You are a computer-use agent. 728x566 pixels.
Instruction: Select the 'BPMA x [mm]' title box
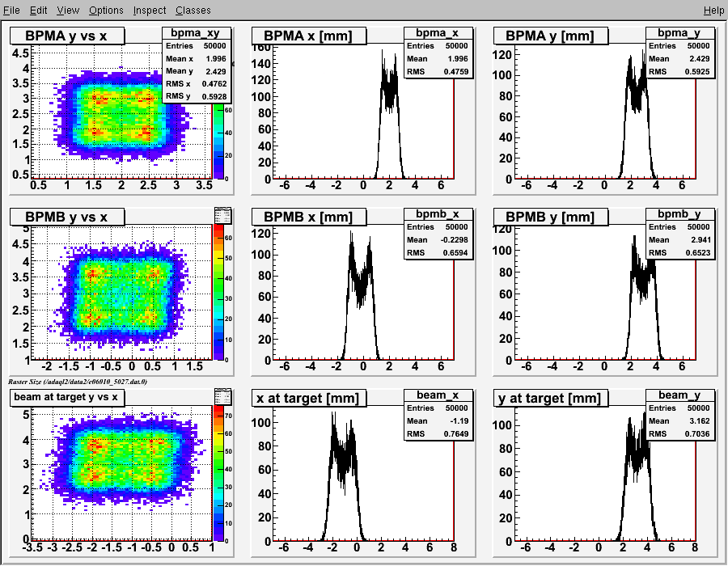[309, 36]
